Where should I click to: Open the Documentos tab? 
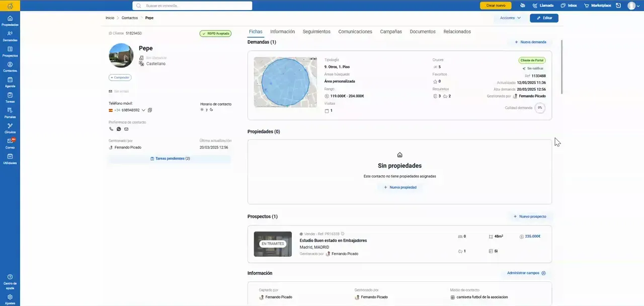click(x=423, y=32)
